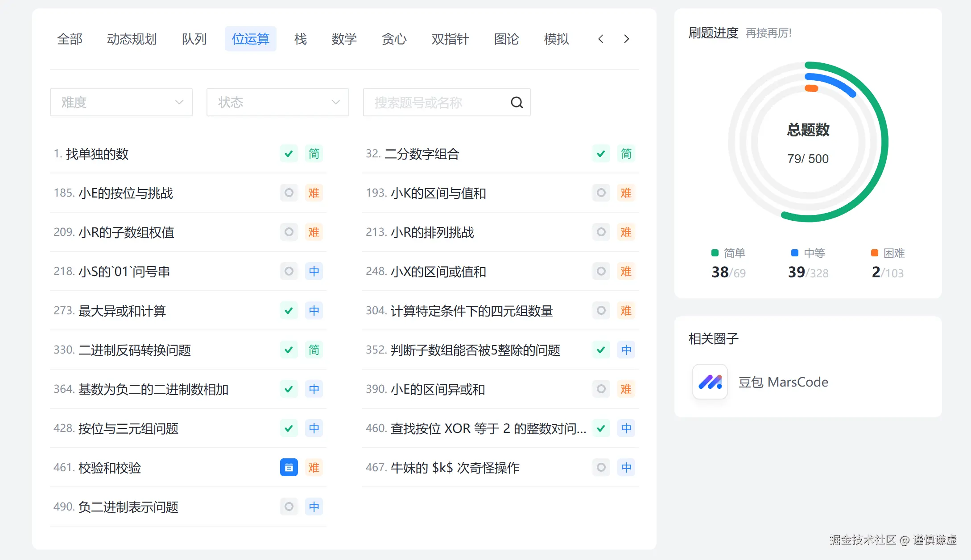The height and width of the screenshot is (560, 971).
Task: Click blue draft icon on 校验和校验
Action: coord(289,467)
